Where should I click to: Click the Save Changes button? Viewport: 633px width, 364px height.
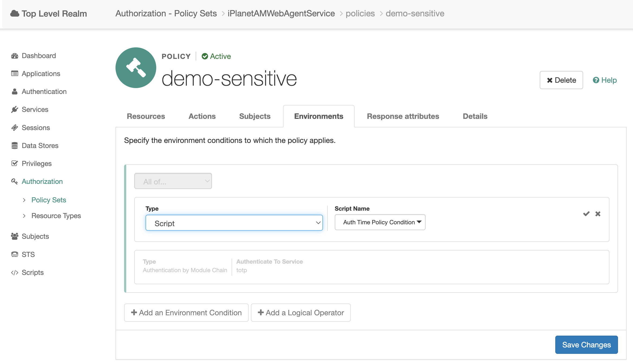586,344
